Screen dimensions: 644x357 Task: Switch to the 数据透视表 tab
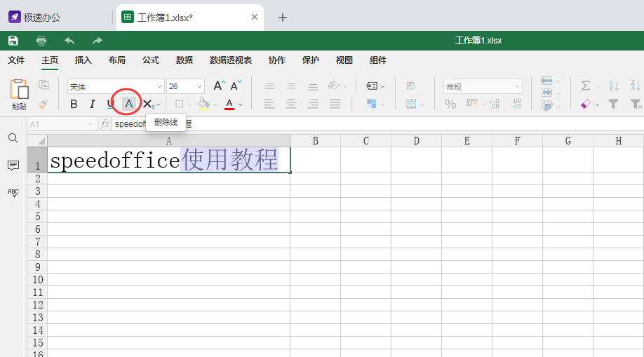coord(231,60)
